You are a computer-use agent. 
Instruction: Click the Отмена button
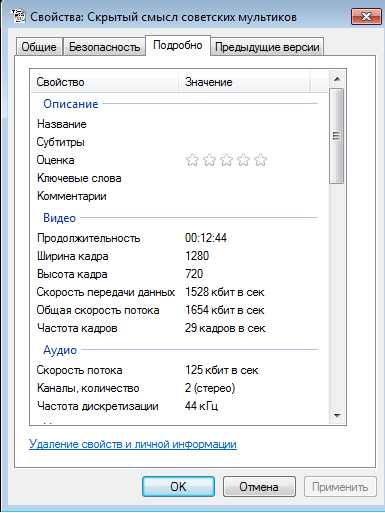point(259,487)
